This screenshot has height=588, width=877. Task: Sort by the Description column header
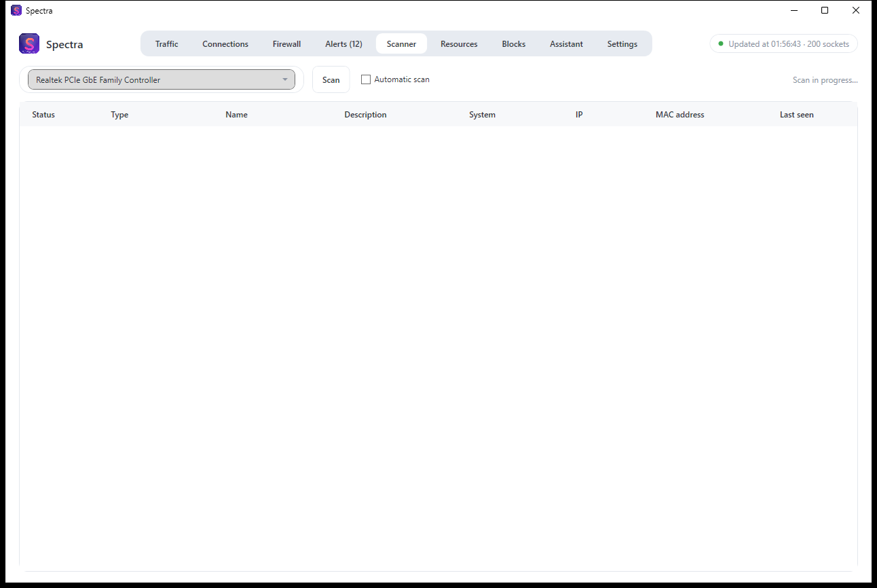tap(365, 115)
